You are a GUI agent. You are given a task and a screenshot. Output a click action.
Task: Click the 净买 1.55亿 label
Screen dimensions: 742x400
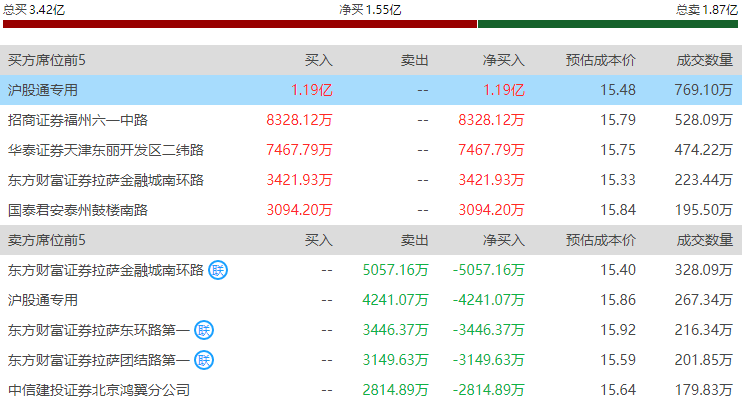point(370,9)
